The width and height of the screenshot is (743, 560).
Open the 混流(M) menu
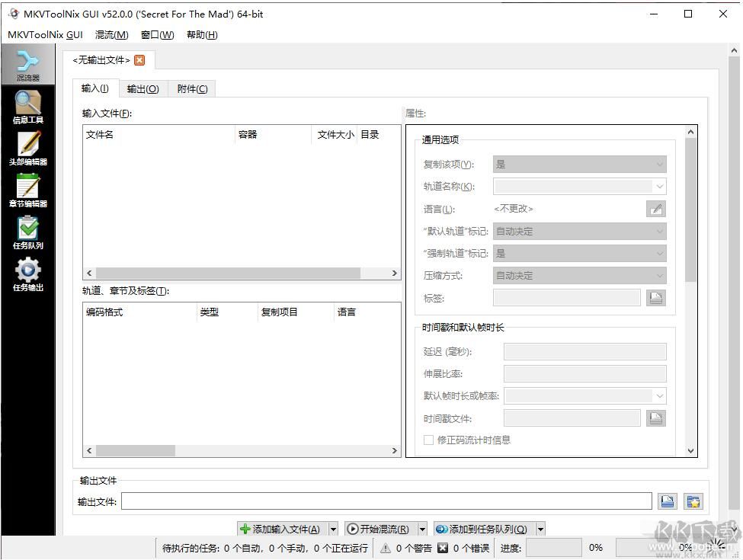[110, 34]
